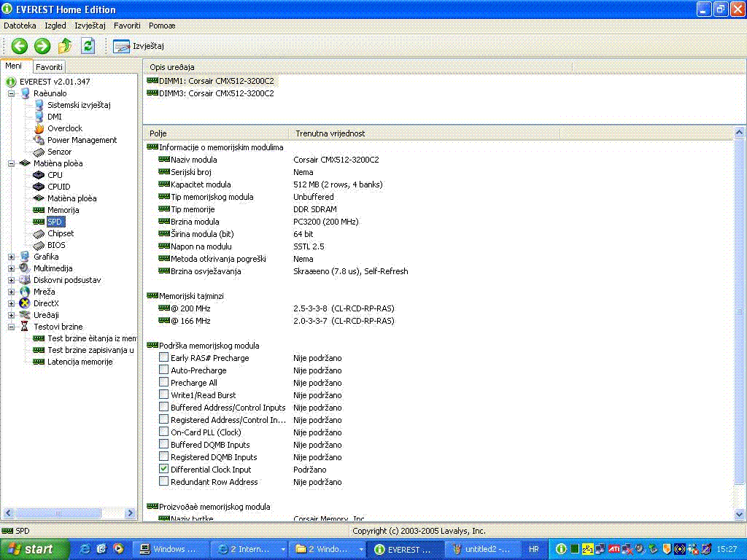
Task: Collapse the Matièna ploèa tree node
Action: (x=12, y=163)
